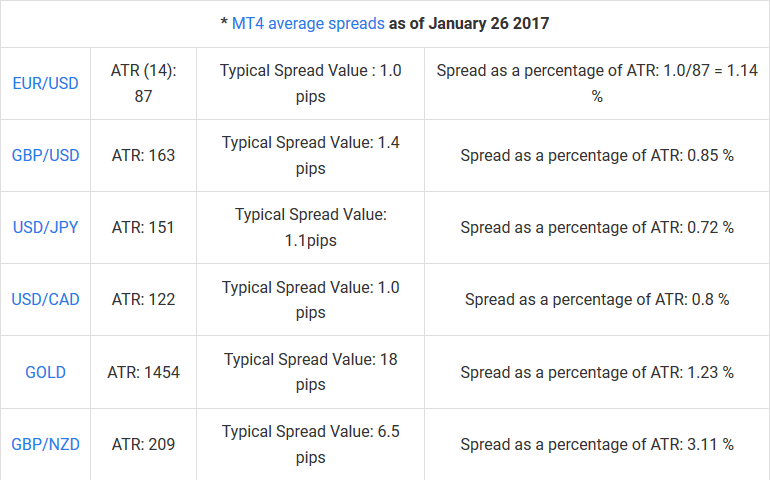Click the ATR: 1454 gold cell
This screenshot has height=480, width=770.
click(143, 372)
